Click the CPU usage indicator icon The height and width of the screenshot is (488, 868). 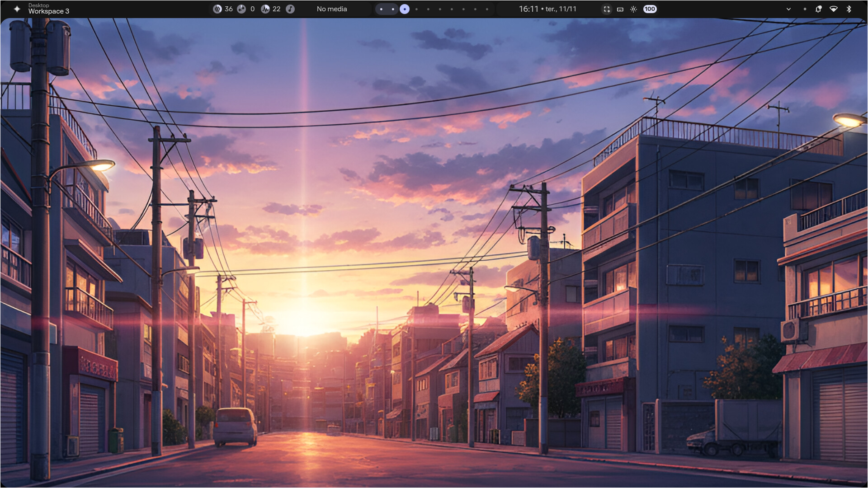(x=217, y=9)
